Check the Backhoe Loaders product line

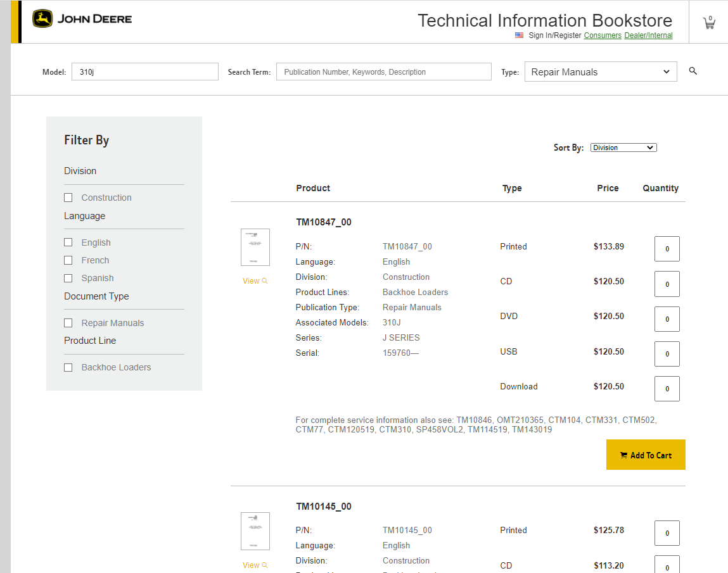[68, 367]
